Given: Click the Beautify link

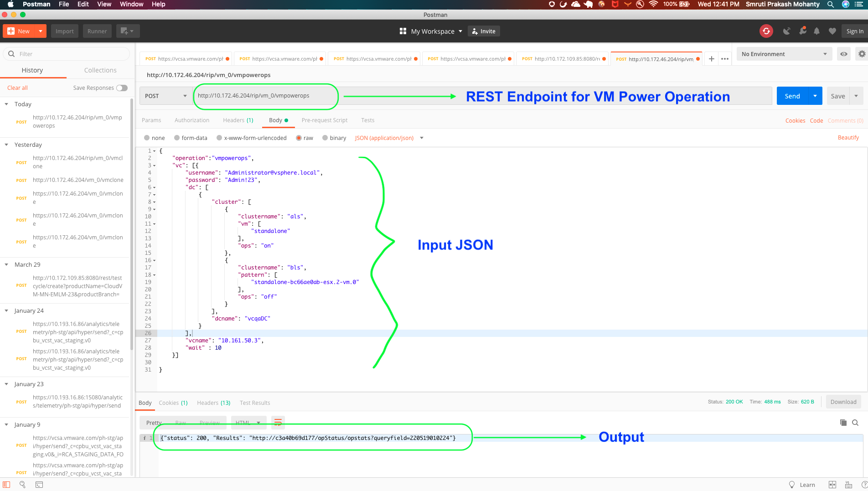Looking at the screenshot, I should tap(848, 138).
